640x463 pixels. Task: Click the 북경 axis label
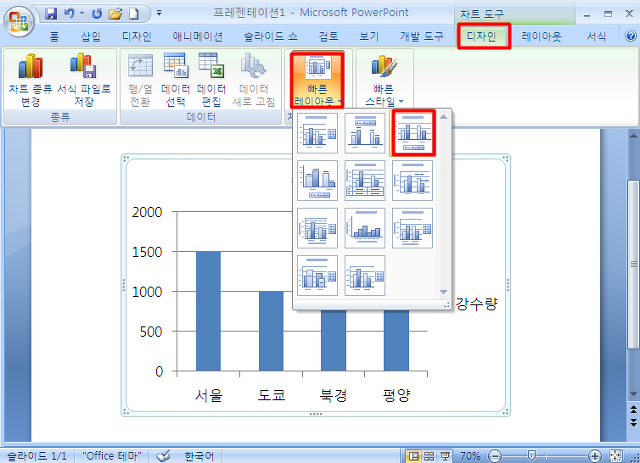point(333,395)
